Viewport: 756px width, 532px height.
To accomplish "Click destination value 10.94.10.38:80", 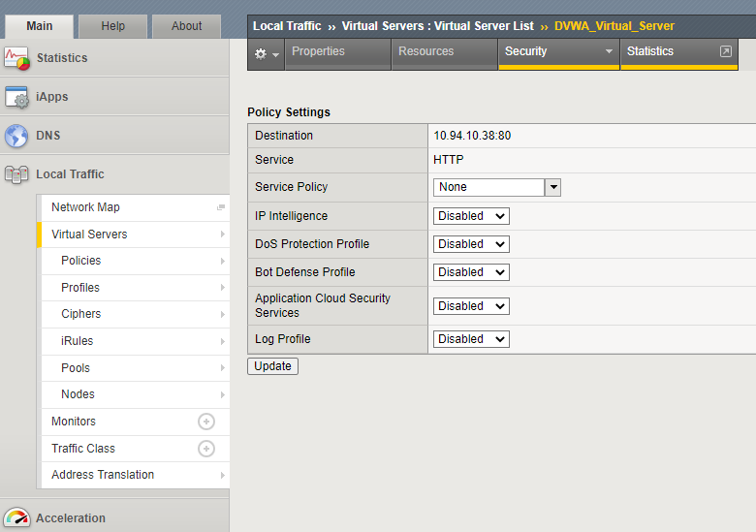I will coord(472,136).
